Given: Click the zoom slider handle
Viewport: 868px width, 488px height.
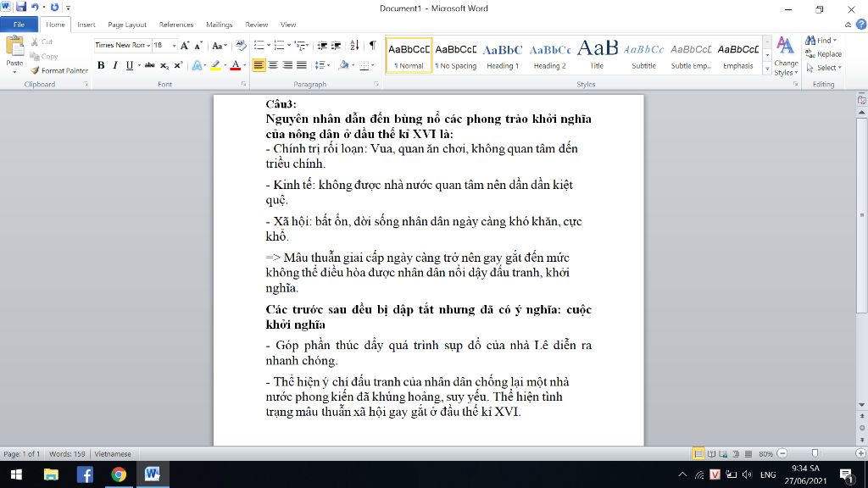Looking at the screenshot, I should coord(815,454).
